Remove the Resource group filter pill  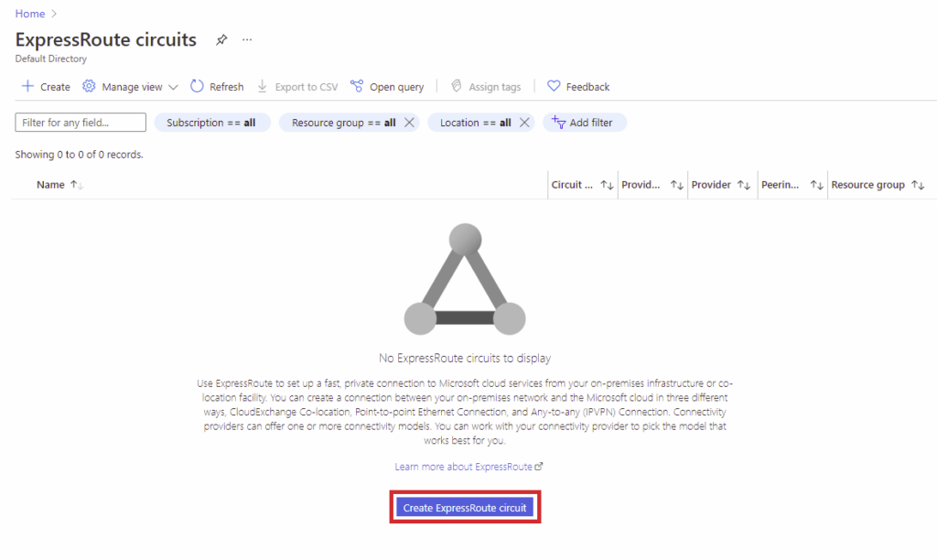coord(409,122)
